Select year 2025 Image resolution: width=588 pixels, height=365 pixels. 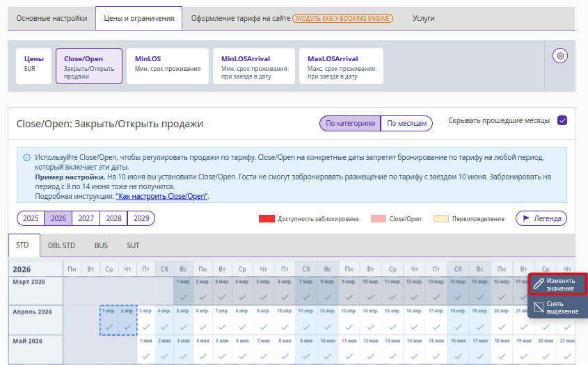31,218
